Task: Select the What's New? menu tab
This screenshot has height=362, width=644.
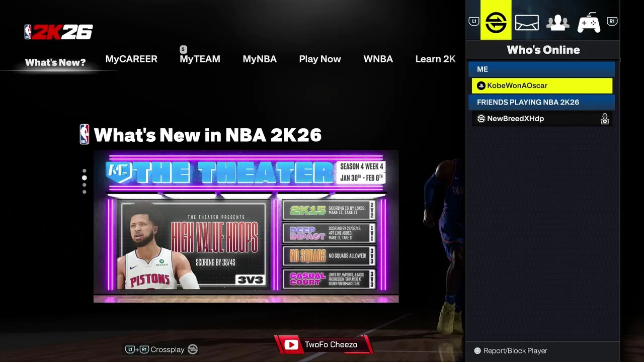Action: [x=55, y=63]
